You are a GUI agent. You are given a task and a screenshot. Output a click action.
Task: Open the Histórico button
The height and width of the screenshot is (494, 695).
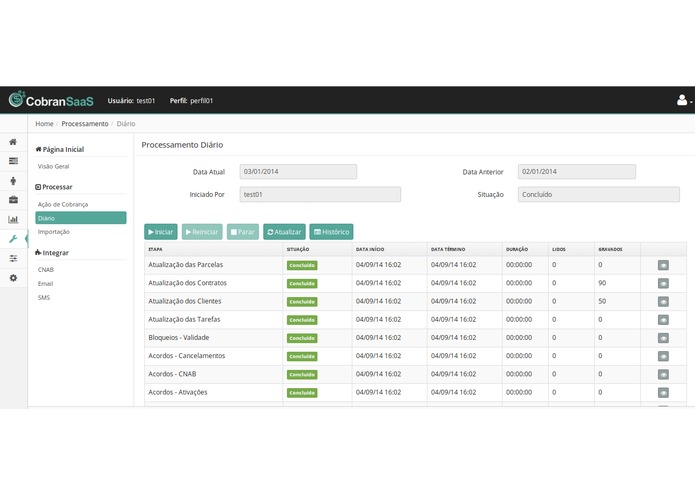click(x=331, y=232)
